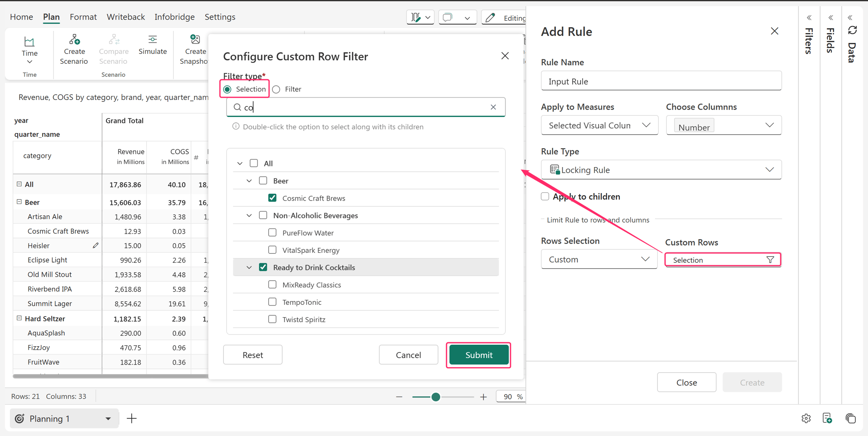Open the Rows Selection Custom dropdown

[599, 259]
